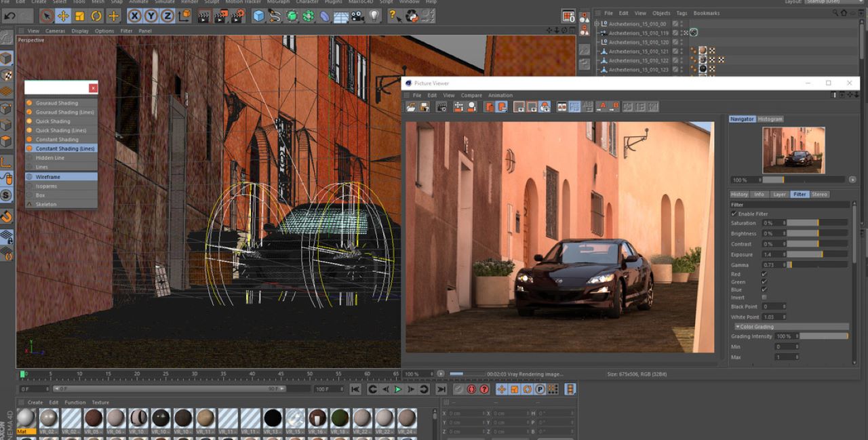Click the Saturation slider

tap(817, 223)
